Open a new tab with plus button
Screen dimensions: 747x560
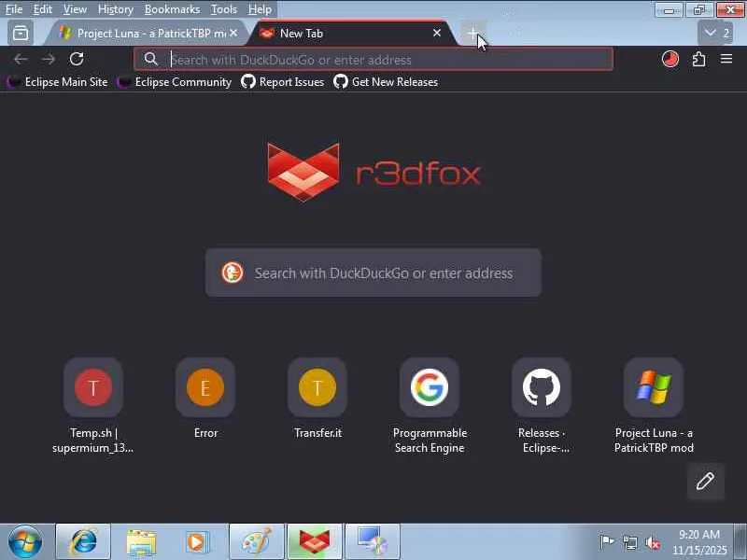tap(472, 33)
